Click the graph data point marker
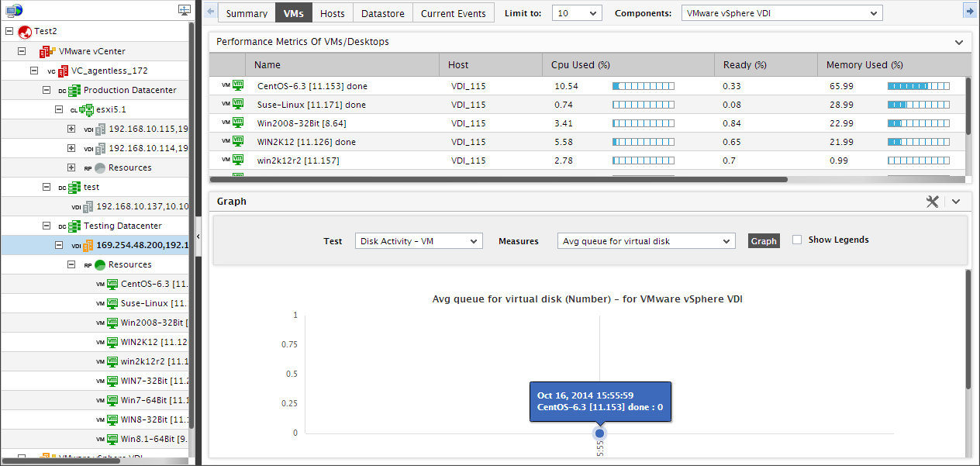The height and width of the screenshot is (466, 980). click(599, 433)
